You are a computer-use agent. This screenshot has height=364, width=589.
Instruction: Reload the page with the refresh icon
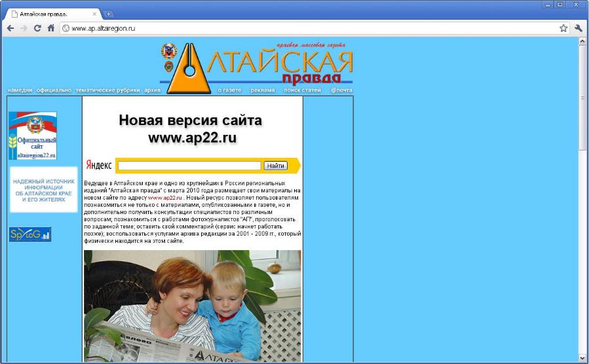(x=37, y=28)
